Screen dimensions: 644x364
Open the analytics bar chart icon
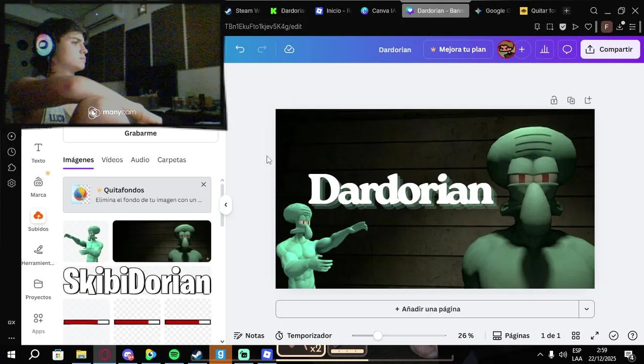[544, 49]
